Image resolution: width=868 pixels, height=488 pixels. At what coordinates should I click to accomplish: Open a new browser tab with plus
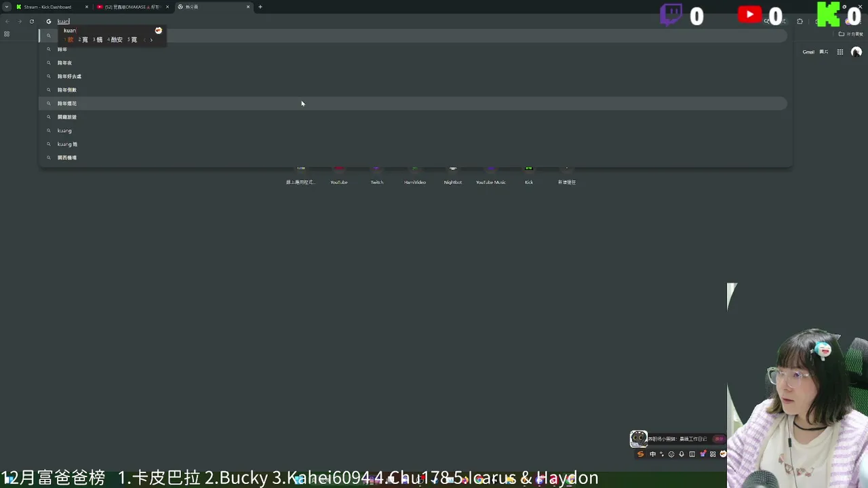tap(260, 7)
